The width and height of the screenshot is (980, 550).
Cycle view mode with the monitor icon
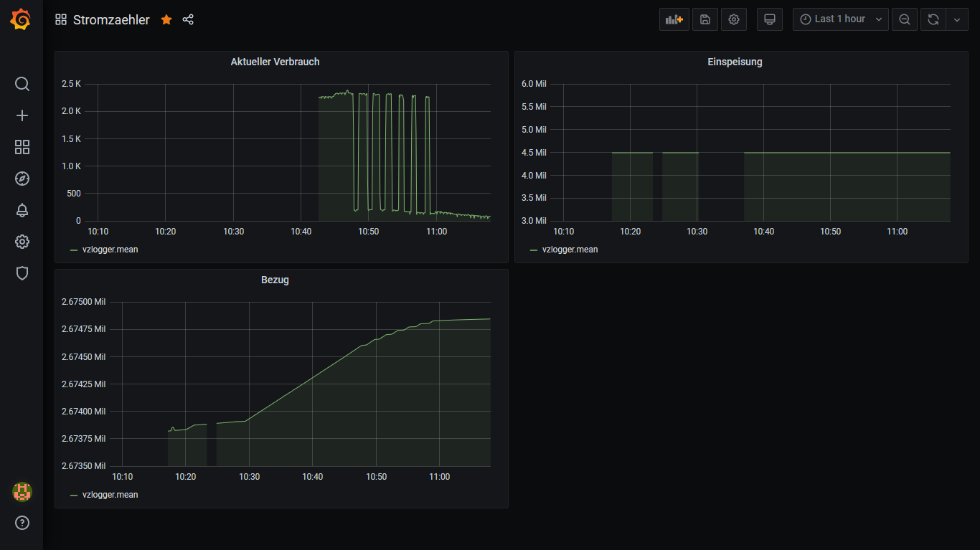tap(769, 19)
